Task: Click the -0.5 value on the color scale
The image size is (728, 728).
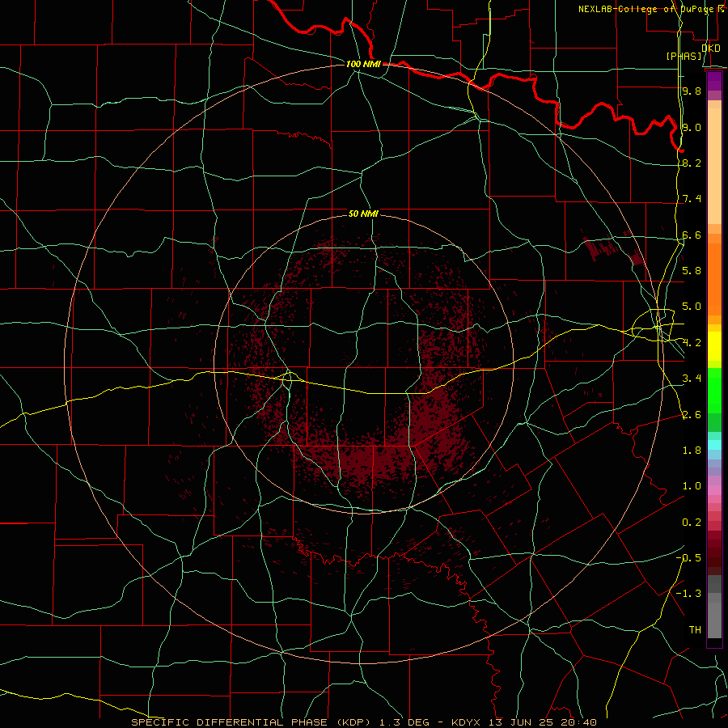Action: click(688, 558)
